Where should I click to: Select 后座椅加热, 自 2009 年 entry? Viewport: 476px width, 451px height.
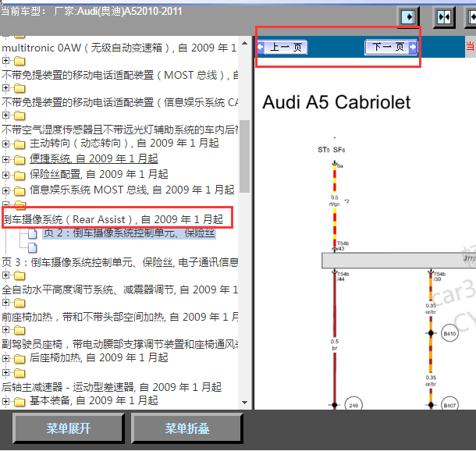pyautogui.click(x=98, y=357)
